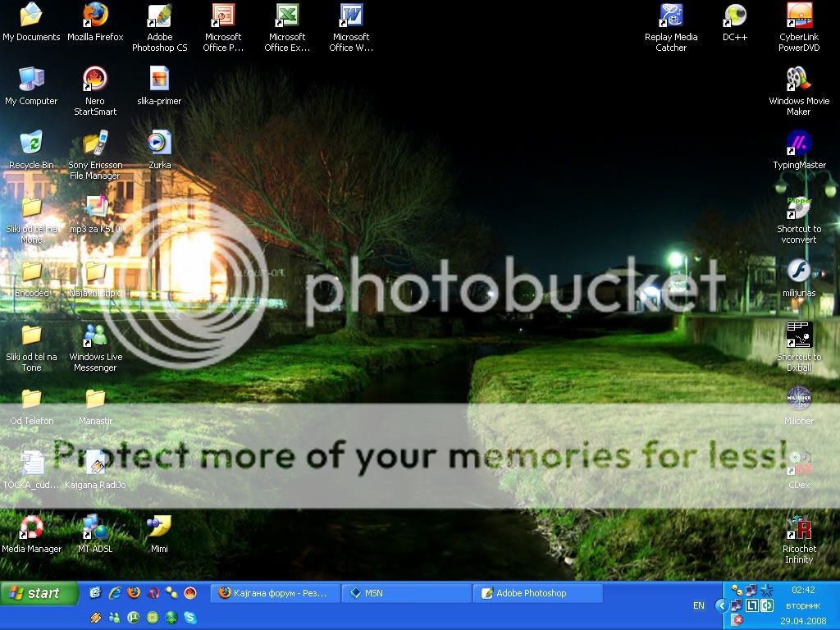Open the Windows Movie Maker desktop icon
The height and width of the screenshot is (630, 840).
tap(798, 80)
